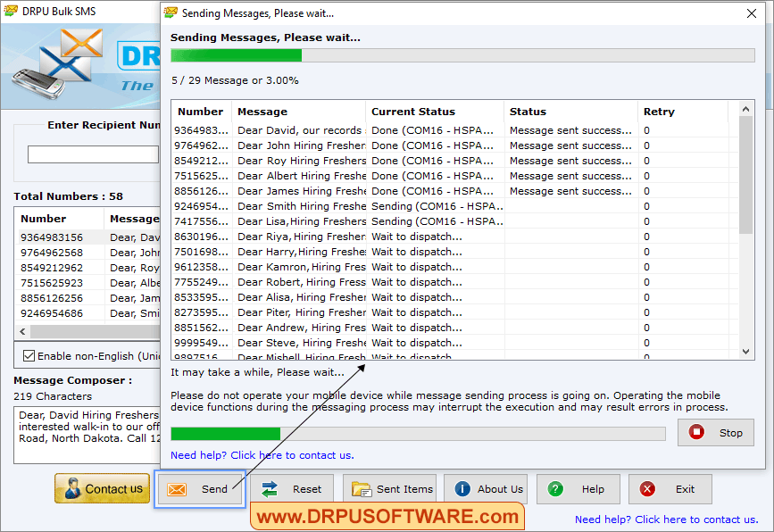
Task: Click the Sent Items folder icon
Action: click(x=362, y=489)
